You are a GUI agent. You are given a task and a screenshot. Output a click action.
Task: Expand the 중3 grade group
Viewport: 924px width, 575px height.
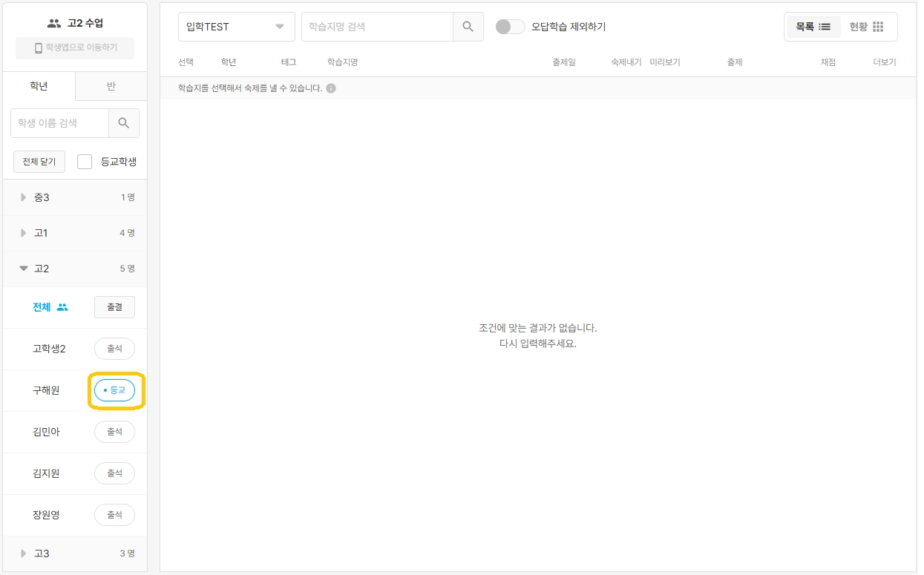[x=75, y=197]
